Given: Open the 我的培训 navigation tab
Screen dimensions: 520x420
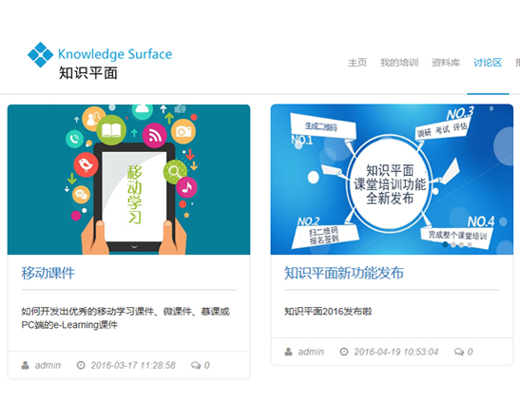Looking at the screenshot, I should point(399,63).
